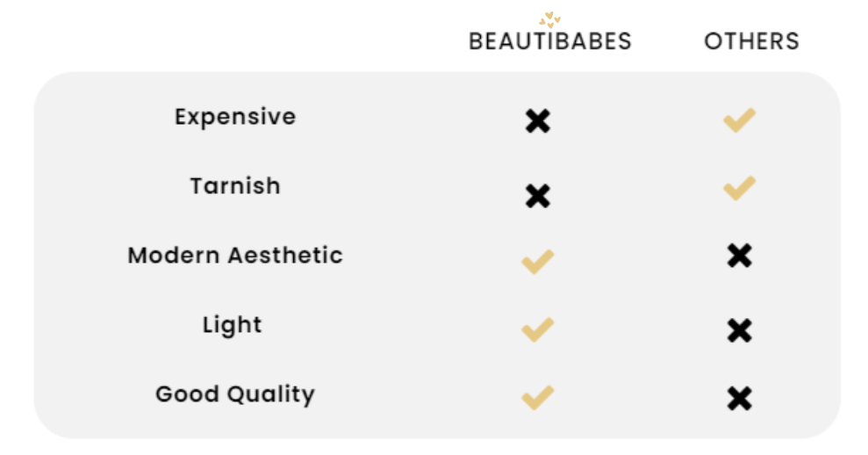Click the black X for Expensive under Beautibabes
The image size is (868, 455).
point(537,121)
